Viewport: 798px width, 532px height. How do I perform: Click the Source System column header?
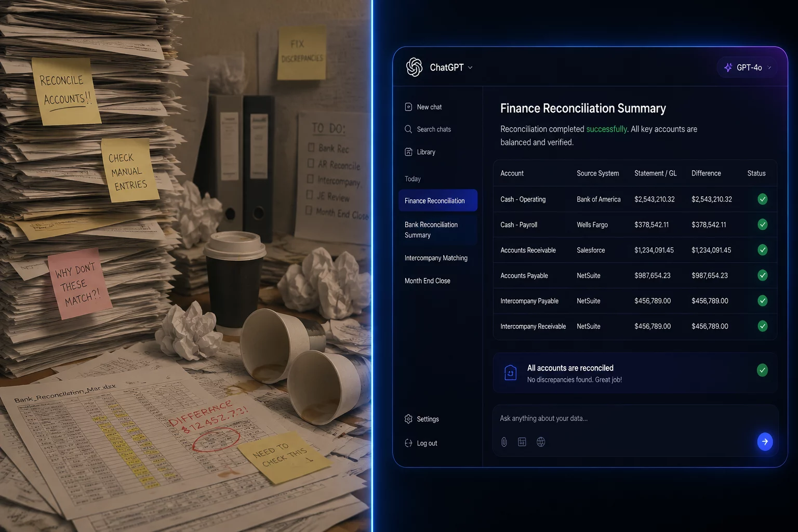coord(598,174)
